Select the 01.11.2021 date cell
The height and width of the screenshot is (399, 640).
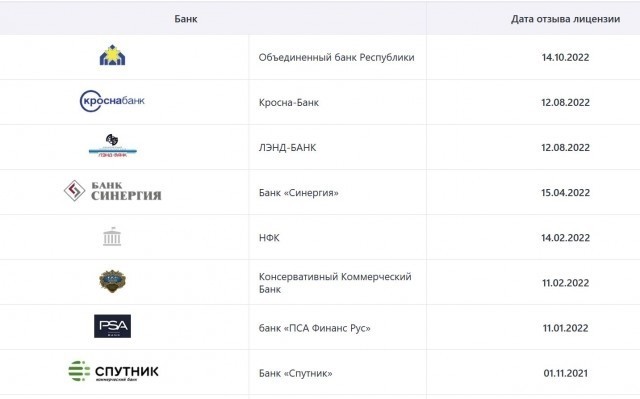(565, 373)
